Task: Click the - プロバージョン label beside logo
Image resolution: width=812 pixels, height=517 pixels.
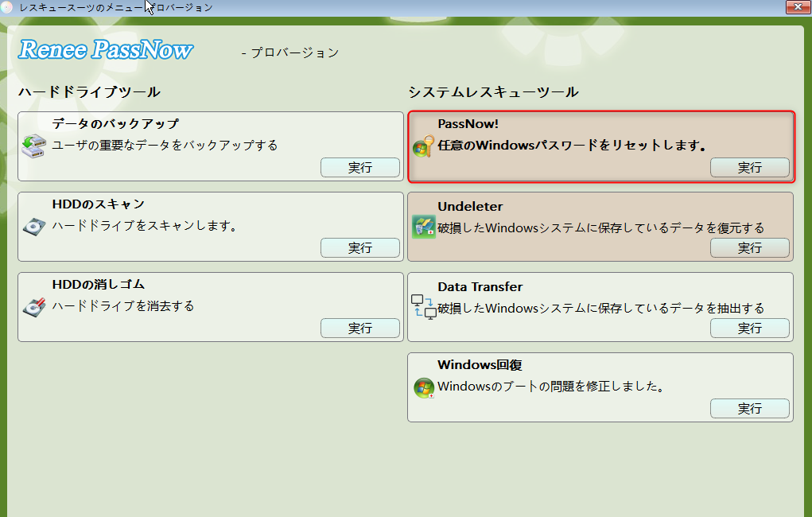Action: pos(290,52)
